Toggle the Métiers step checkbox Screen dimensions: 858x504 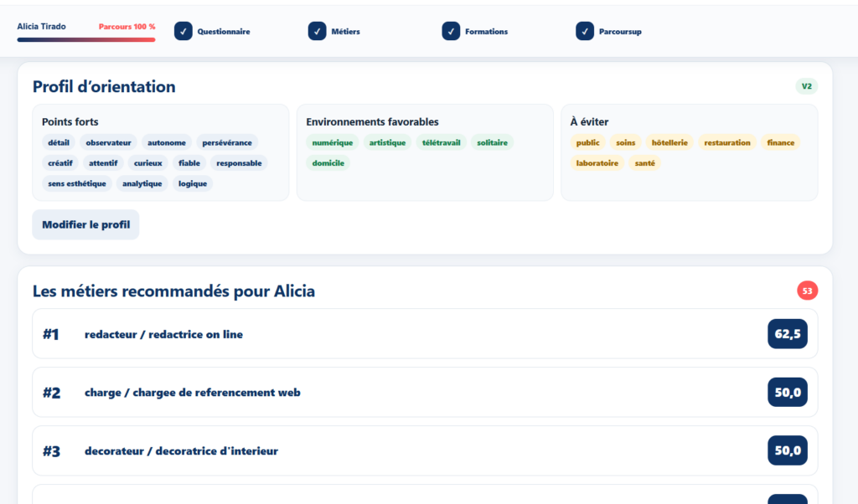point(317,31)
